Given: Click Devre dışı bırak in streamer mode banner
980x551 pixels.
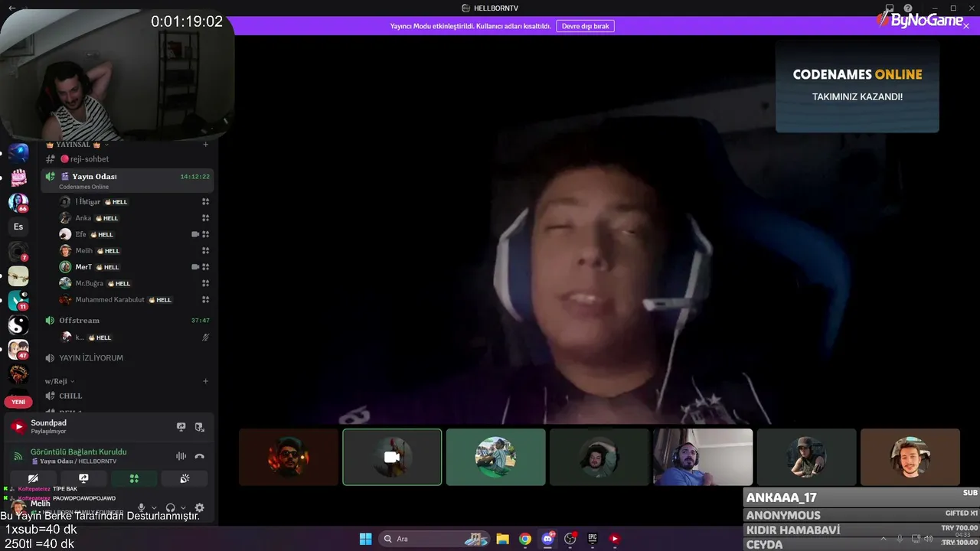Looking at the screenshot, I should [585, 26].
